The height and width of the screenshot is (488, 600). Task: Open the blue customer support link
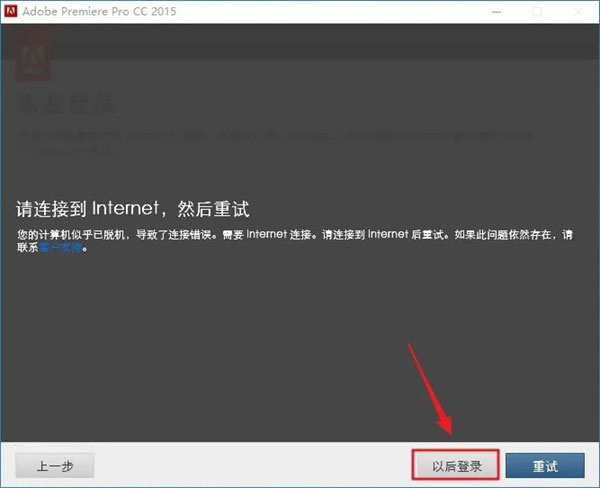(61, 248)
